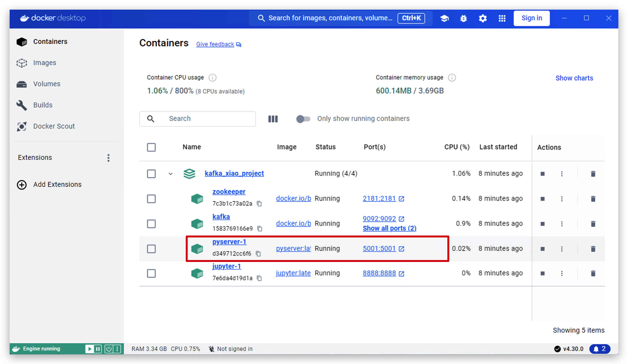The height and width of the screenshot is (364, 628).
Task: Open the kafka_xiao_project link
Action: tap(234, 173)
